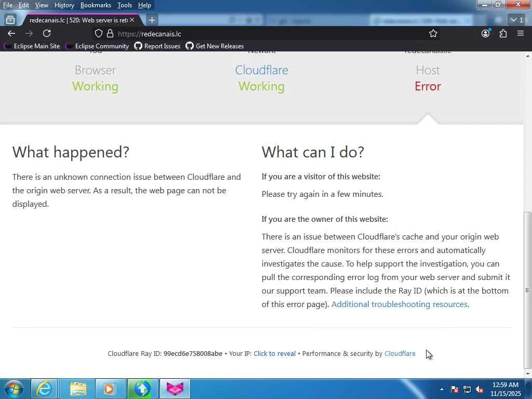
Task: Open the View menu
Action: [x=42, y=5]
